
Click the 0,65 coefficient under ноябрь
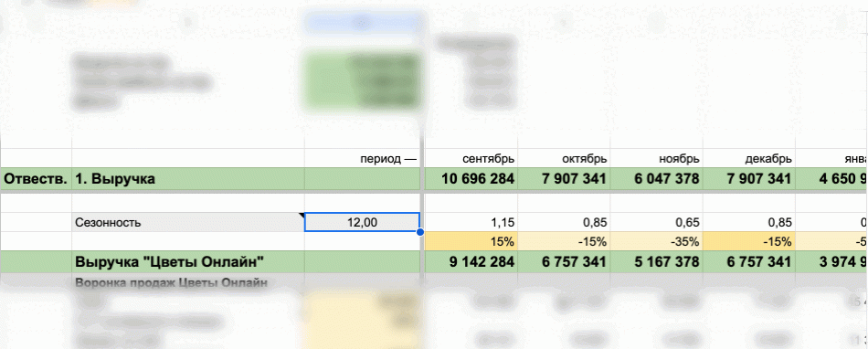pos(657,222)
